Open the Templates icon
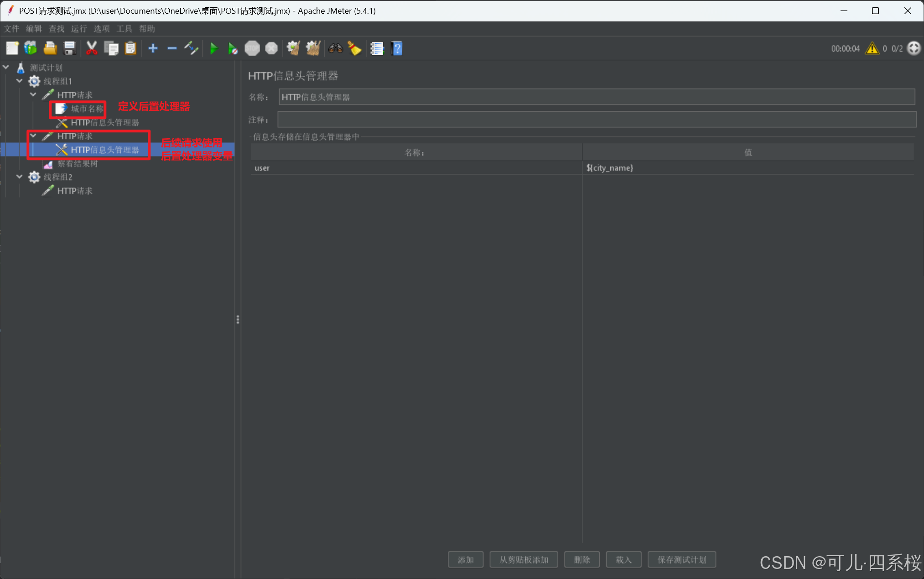This screenshot has height=579, width=924. coord(31,48)
